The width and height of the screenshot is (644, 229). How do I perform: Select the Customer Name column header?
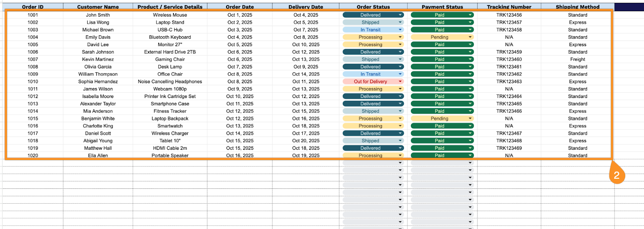tap(98, 7)
